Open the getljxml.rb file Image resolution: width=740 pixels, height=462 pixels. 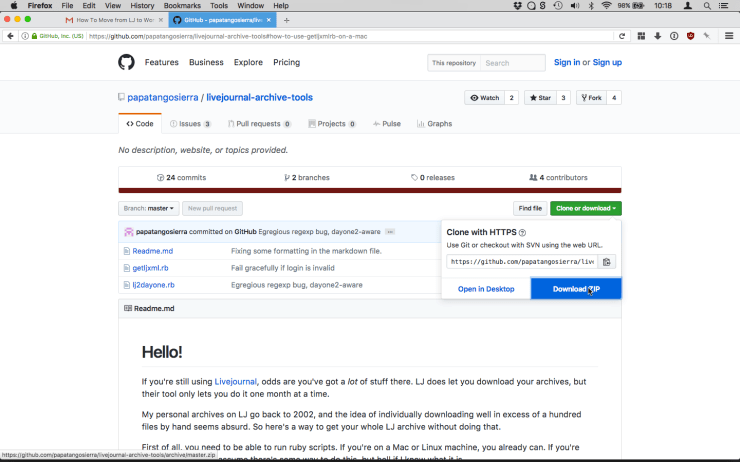pos(150,268)
